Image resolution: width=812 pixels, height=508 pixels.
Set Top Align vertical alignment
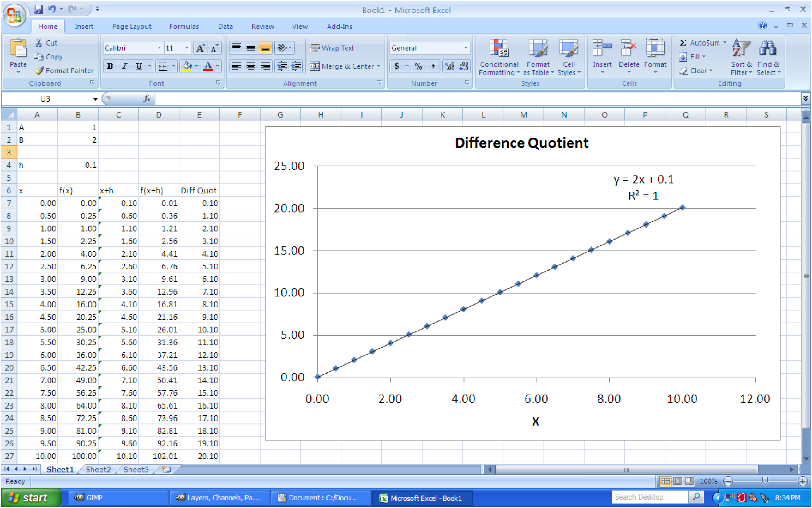[236, 48]
